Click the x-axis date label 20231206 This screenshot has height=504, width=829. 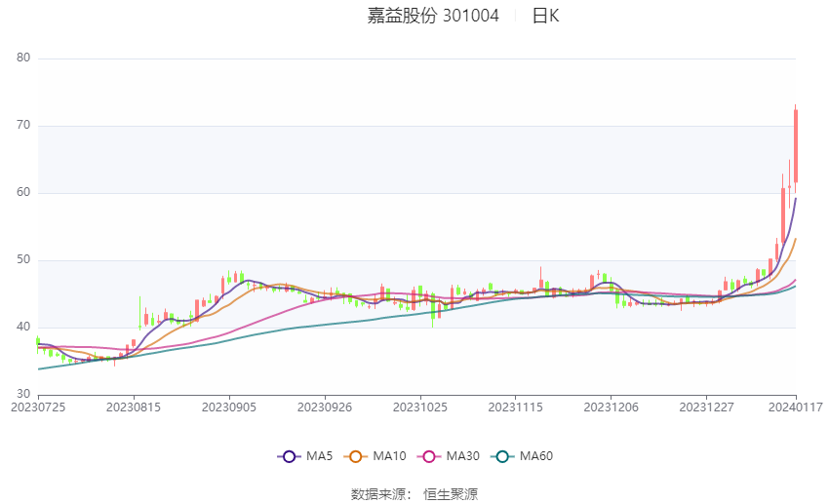coord(611,407)
